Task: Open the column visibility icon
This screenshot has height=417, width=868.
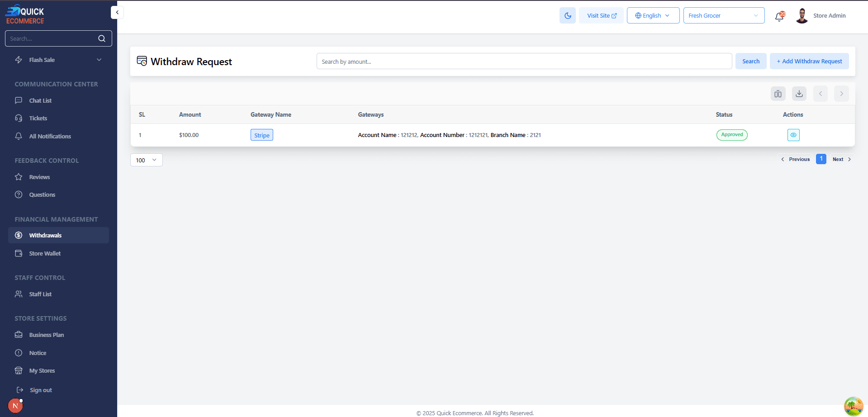Action: (778, 94)
